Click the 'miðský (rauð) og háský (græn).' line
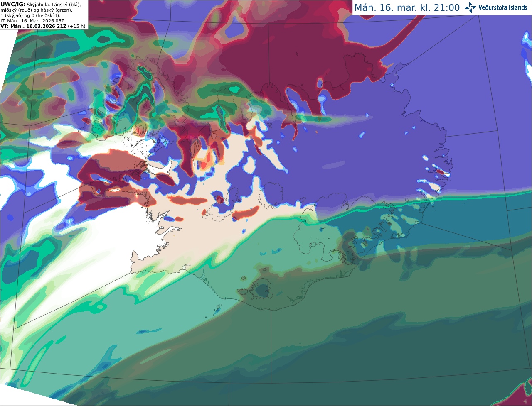 pos(36,10)
